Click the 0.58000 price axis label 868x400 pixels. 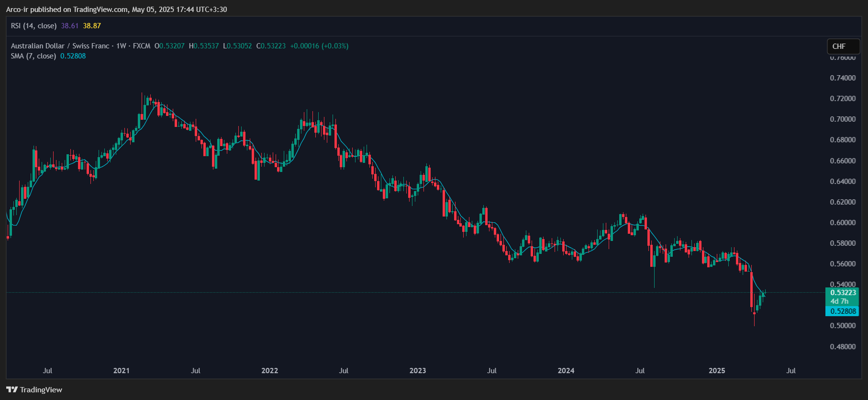(843, 243)
